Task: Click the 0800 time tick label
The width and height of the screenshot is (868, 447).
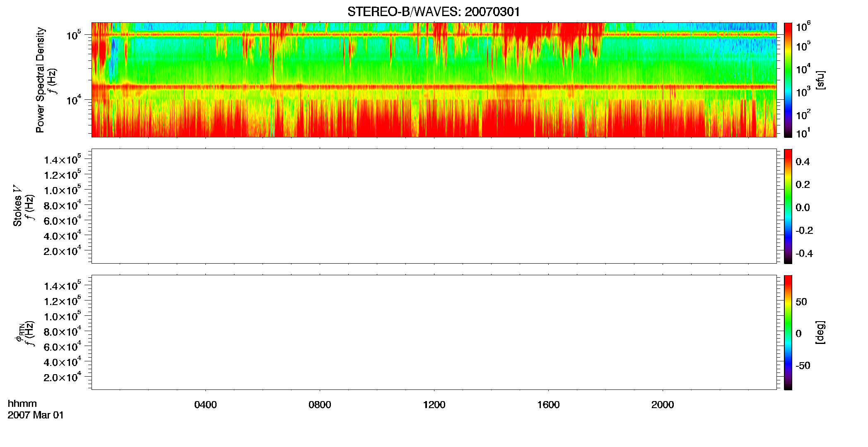Action: (320, 405)
